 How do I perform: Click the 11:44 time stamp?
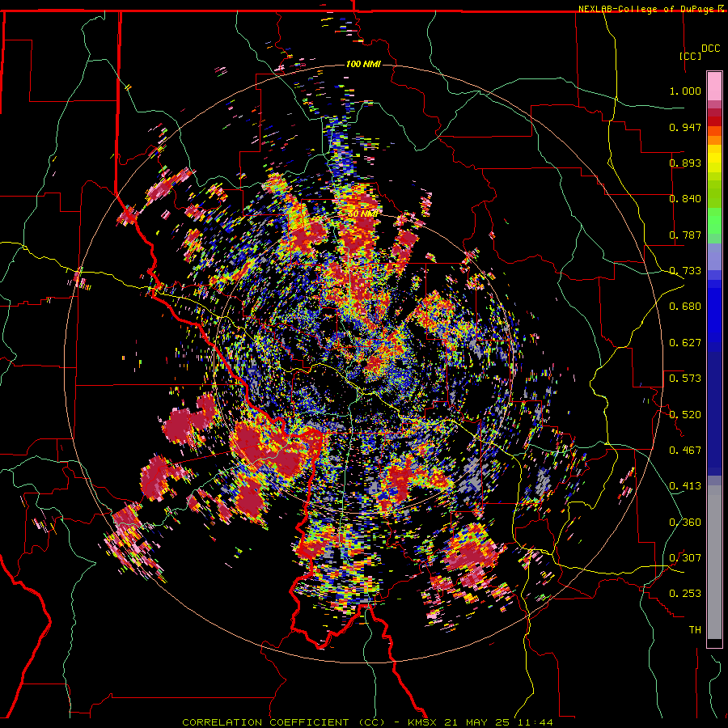535,722
